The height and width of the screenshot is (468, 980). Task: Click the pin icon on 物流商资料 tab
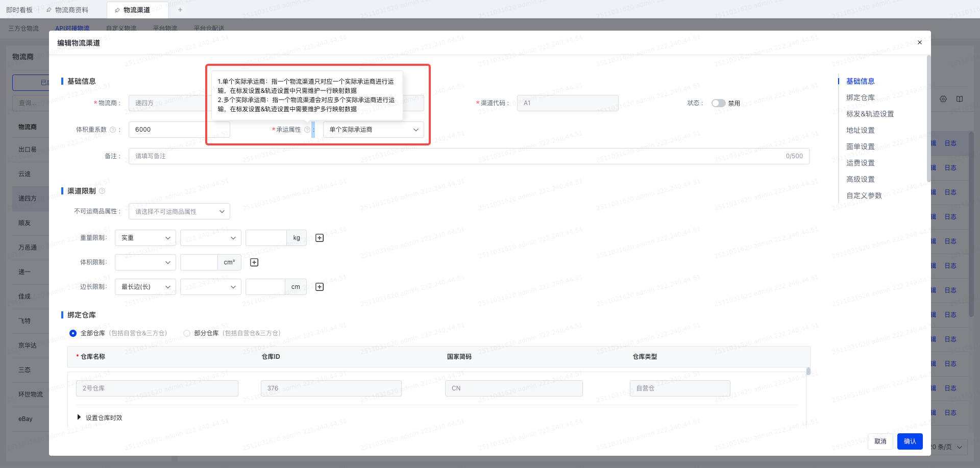[x=49, y=10]
